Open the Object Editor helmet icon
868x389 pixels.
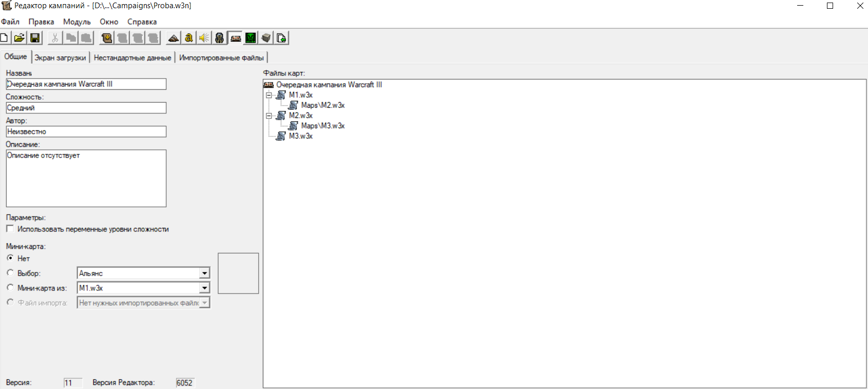point(220,38)
